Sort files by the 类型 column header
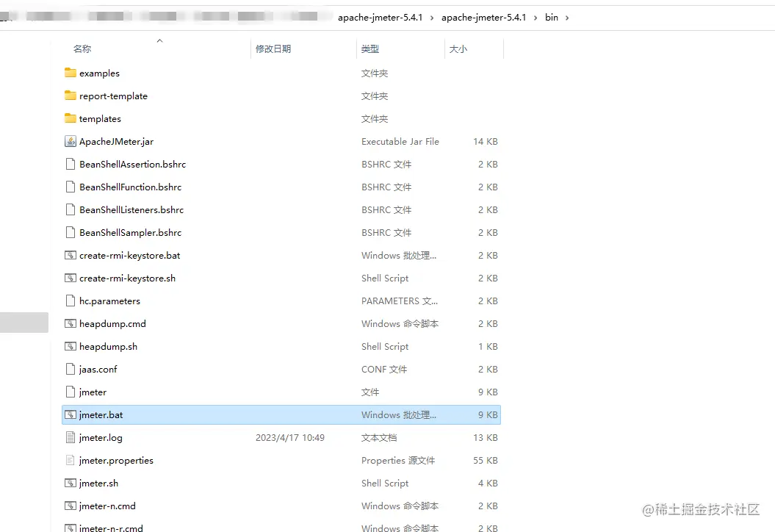Image resolution: width=775 pixels, height=532 pixels. (x=370, y=49)
